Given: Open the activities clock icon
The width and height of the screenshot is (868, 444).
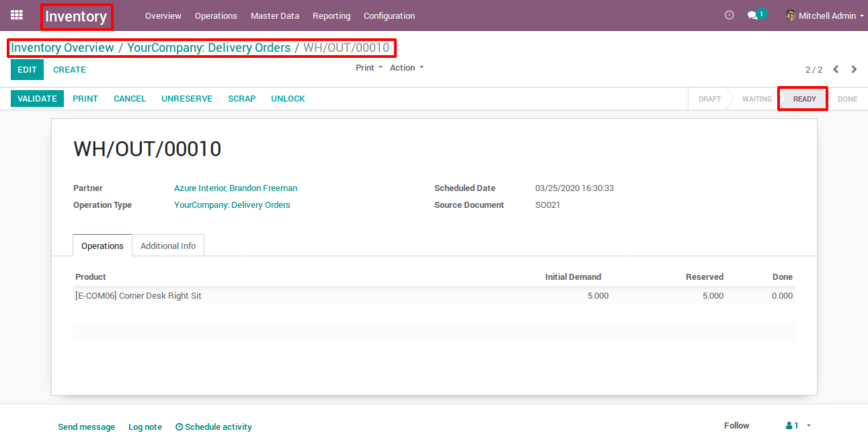Looking at the screenshot, I should click(x=729, y=15).
